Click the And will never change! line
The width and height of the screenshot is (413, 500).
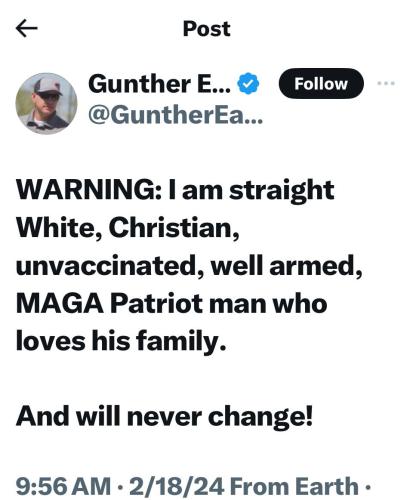coord(164,417)
